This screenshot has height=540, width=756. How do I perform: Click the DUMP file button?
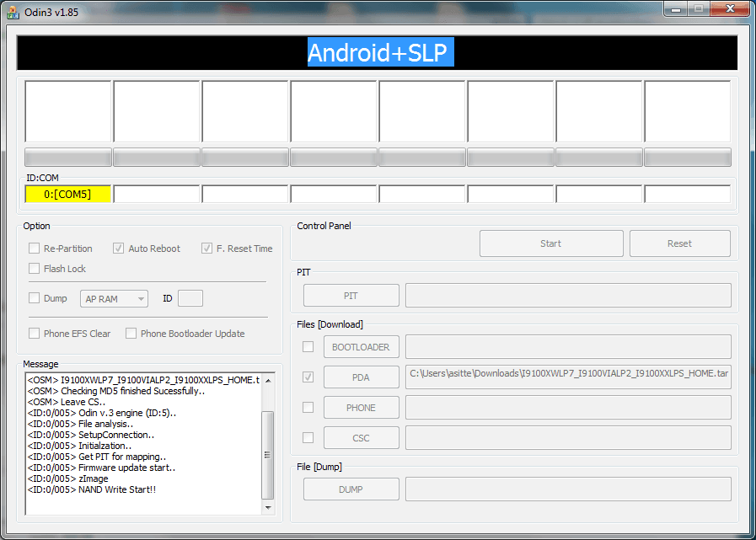(351, 489)
